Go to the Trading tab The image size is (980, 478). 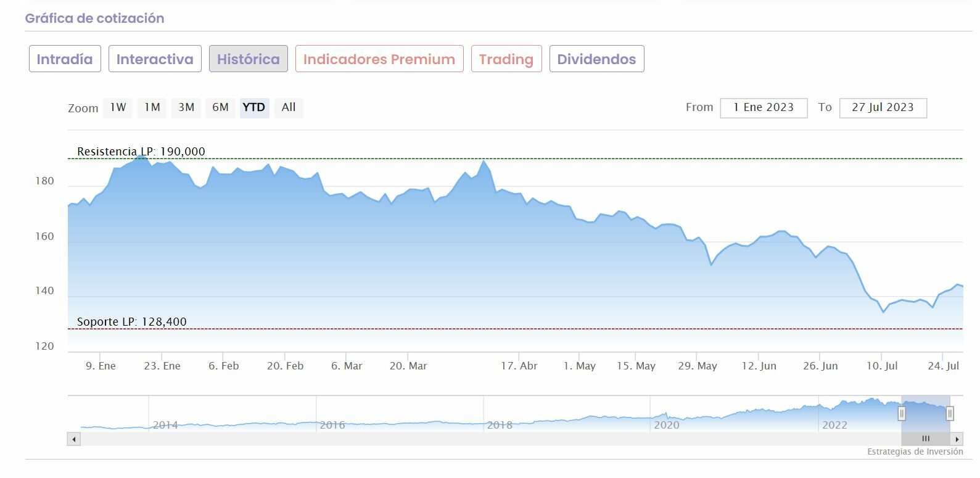506,59
